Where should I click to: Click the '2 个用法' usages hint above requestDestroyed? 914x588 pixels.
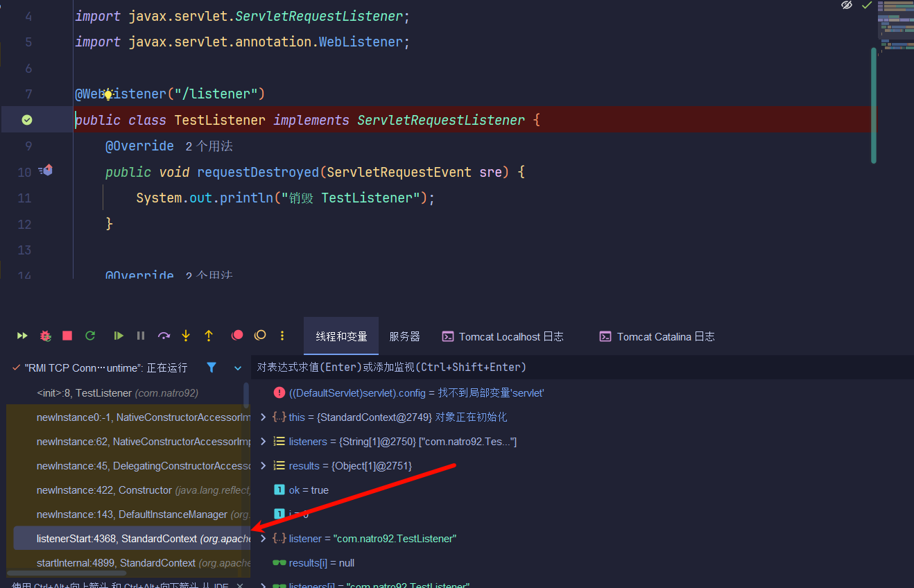click(209, 146)
